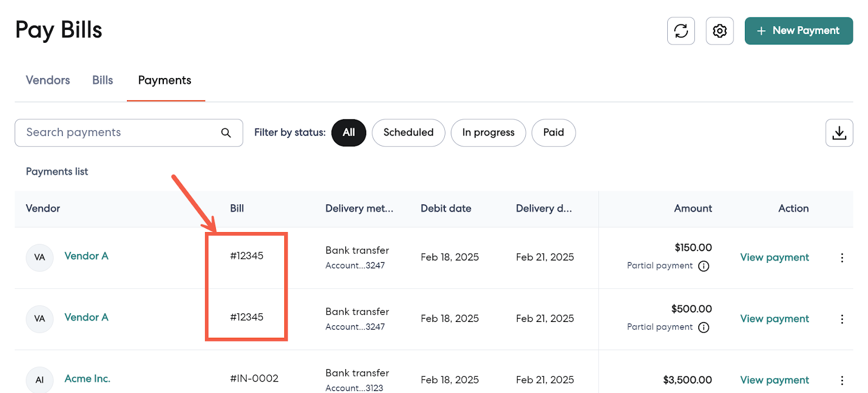Click the New Payment button
This screenshot has width=868, height=393.
click(798, 31)
